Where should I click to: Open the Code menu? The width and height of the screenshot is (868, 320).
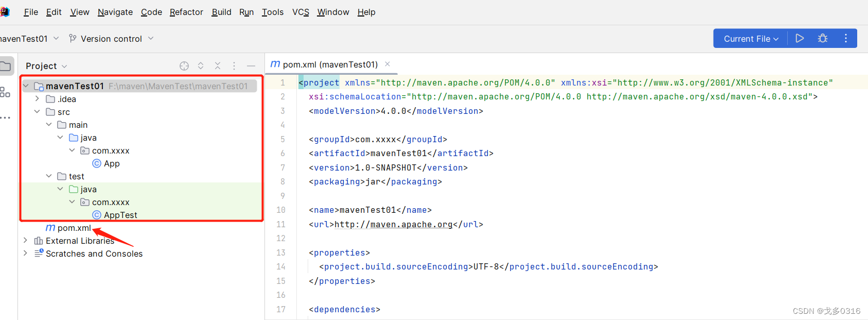click(x=151, y=12)
